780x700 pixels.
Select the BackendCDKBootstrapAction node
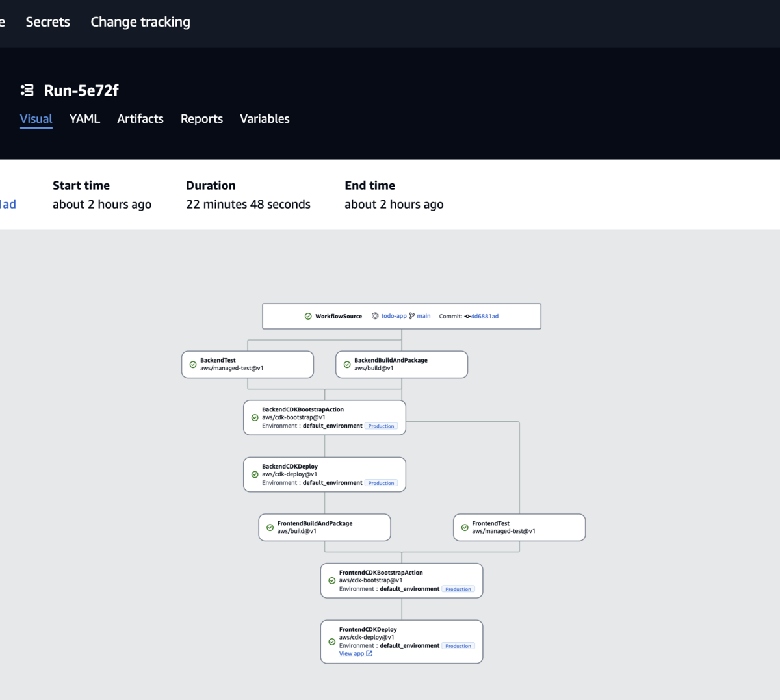(325, 417)
